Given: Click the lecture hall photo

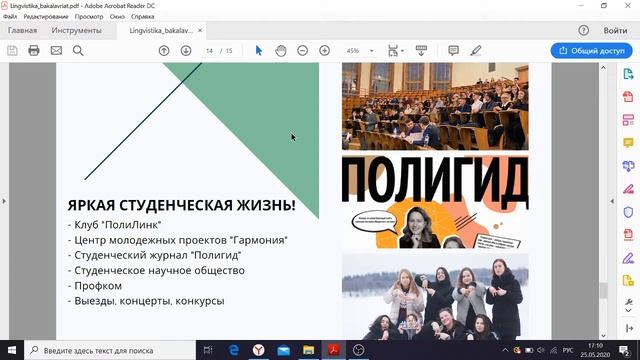Looking at the screenshot, I should click(x=435, y=107).
